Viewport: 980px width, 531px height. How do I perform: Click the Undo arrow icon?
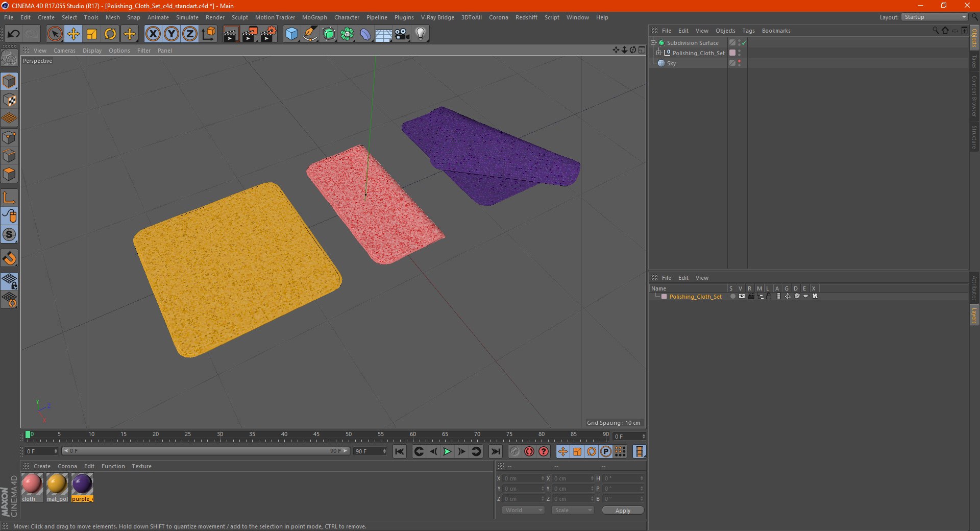coord(14,34)
